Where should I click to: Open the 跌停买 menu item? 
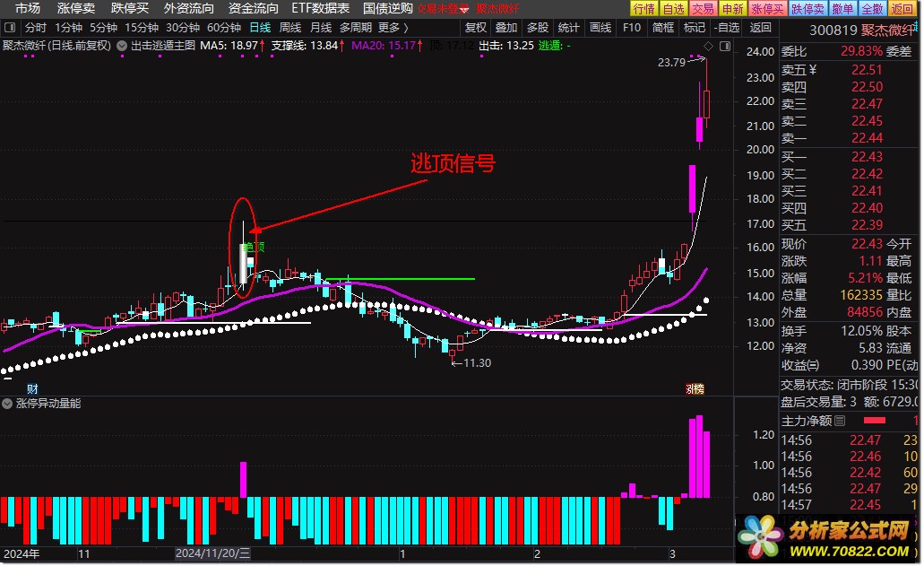point(130,8)
